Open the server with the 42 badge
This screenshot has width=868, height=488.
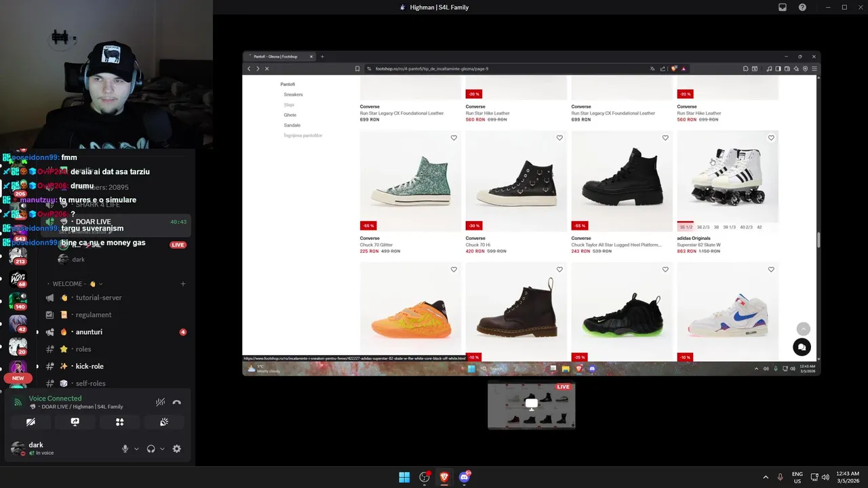18,323
